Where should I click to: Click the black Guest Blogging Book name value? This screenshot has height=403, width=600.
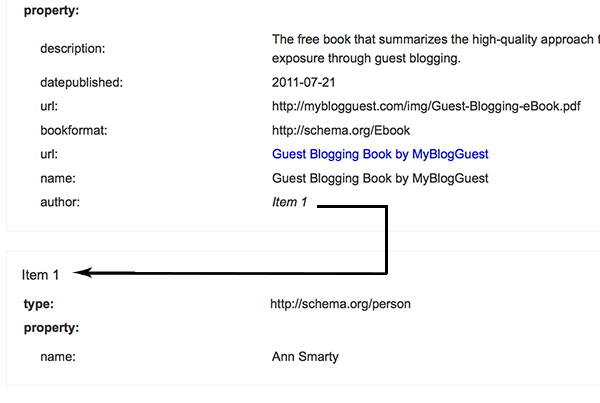point(380,178)
